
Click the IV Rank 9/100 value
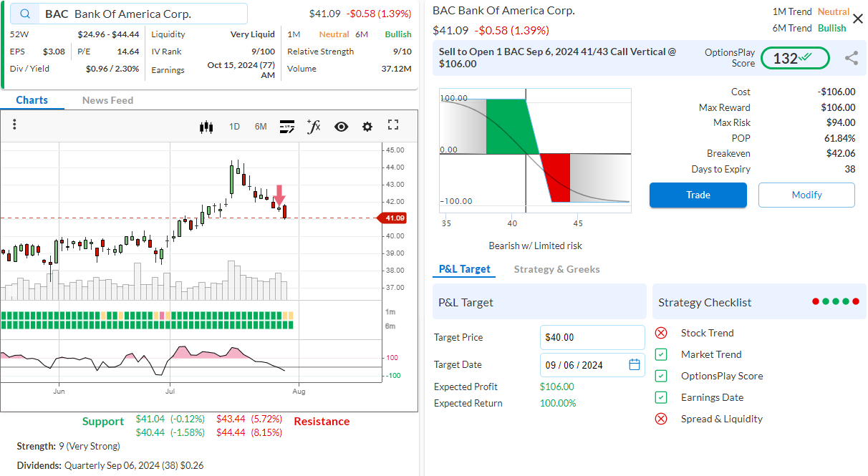click(263, 52)
